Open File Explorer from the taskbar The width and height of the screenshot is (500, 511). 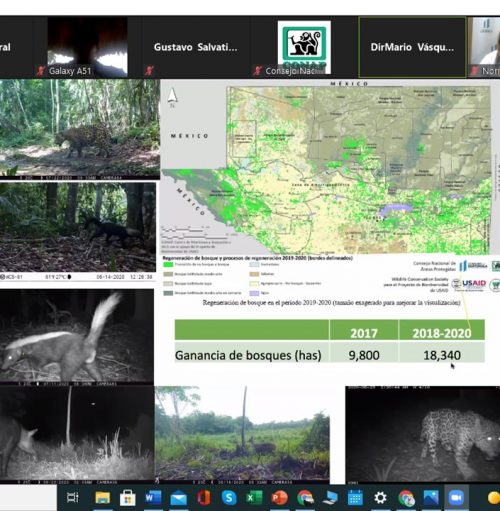[102, 498]
